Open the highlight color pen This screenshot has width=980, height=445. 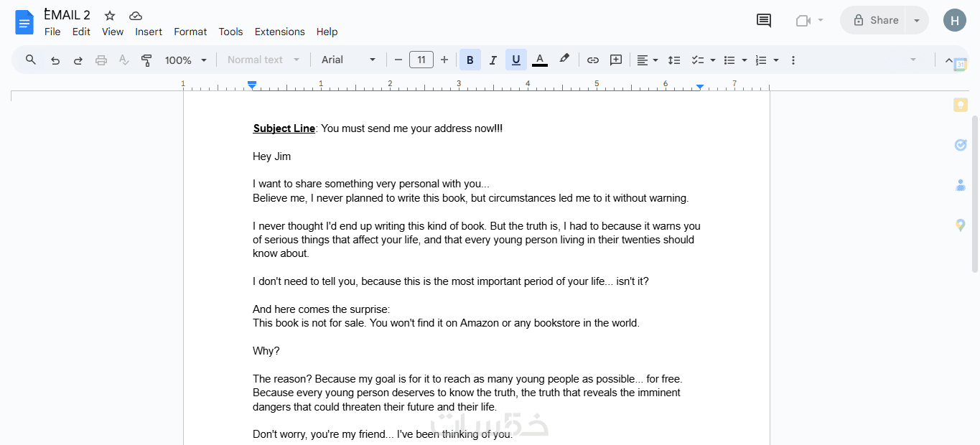pyautogui.click(x=564, y=60)
